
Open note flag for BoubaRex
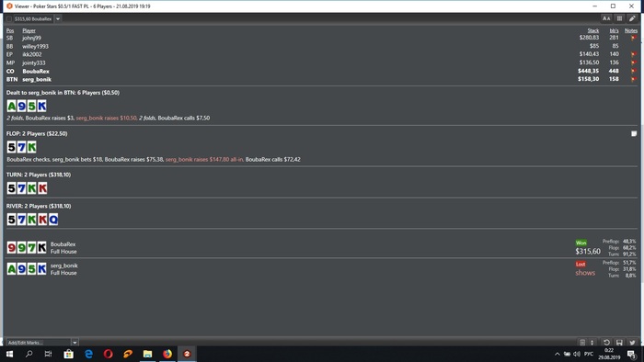click(633, 71)
